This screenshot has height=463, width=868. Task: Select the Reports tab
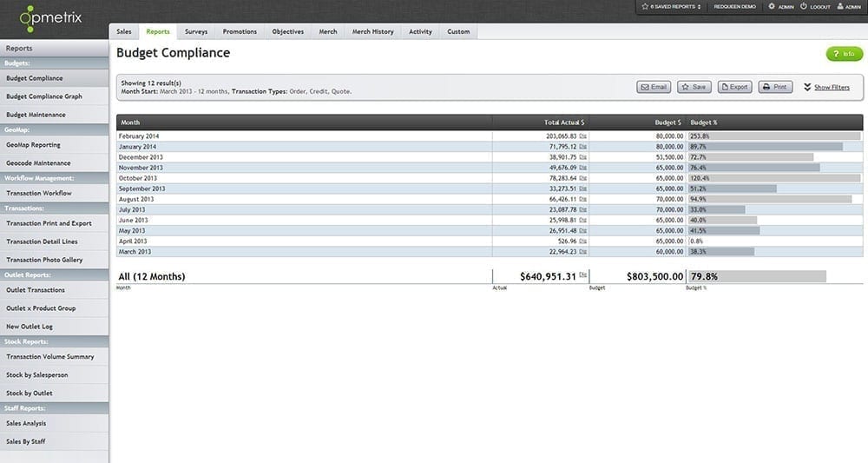158,31
